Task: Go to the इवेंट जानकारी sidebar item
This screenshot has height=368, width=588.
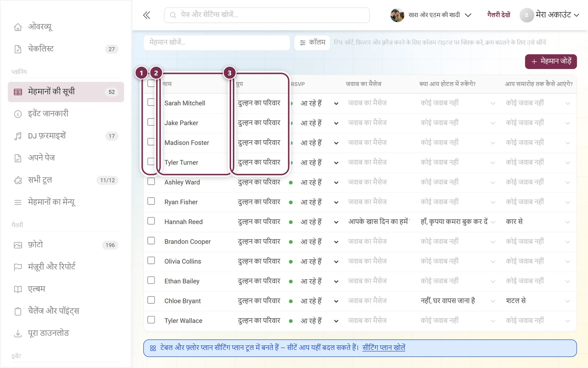Action: pyautogui.click(x=66, y=114)
